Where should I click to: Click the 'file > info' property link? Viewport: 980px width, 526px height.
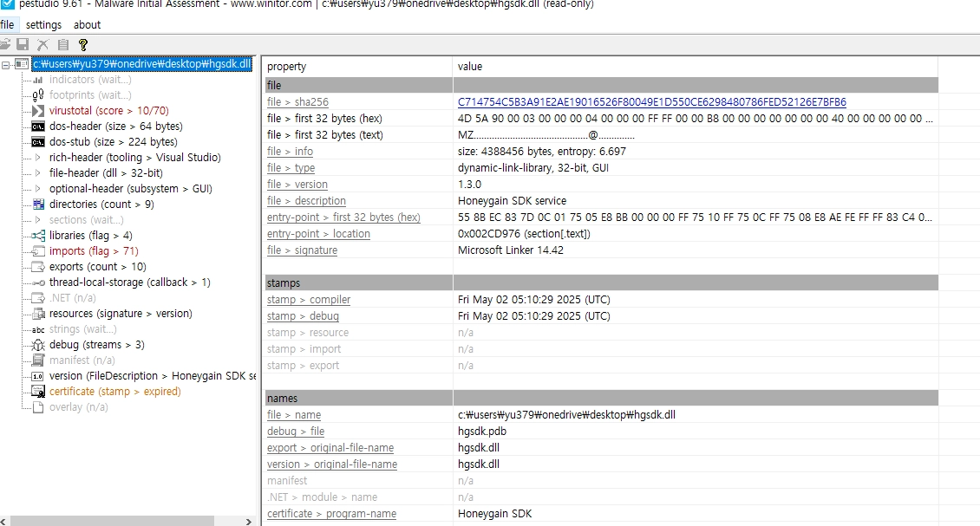coord(290,151)
